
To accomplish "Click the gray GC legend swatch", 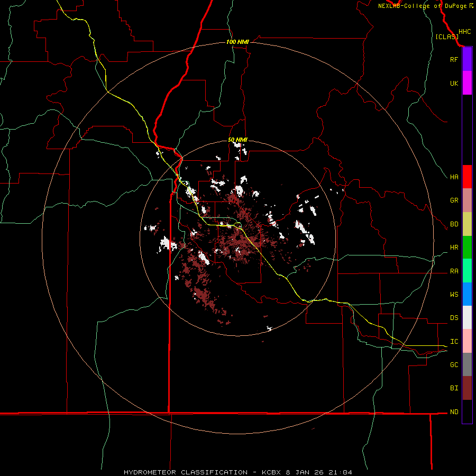I will point(467,364).
